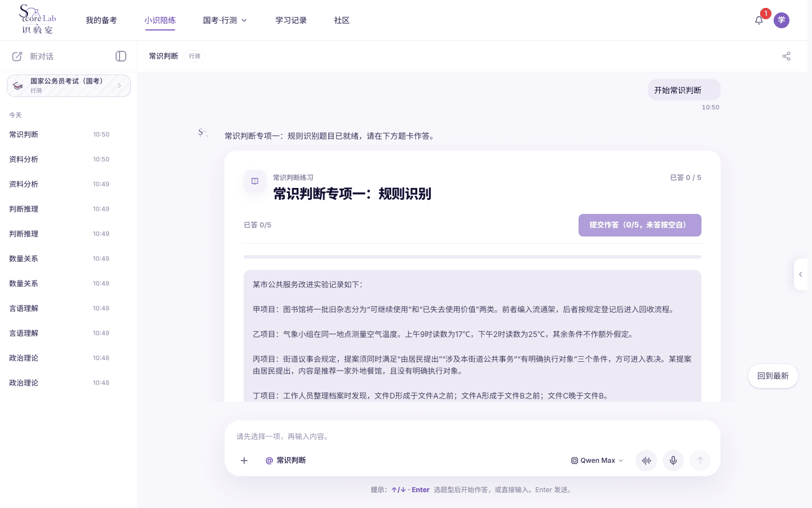
Task: Click the graduation cap exam icon
Action: tap(18, 86)
